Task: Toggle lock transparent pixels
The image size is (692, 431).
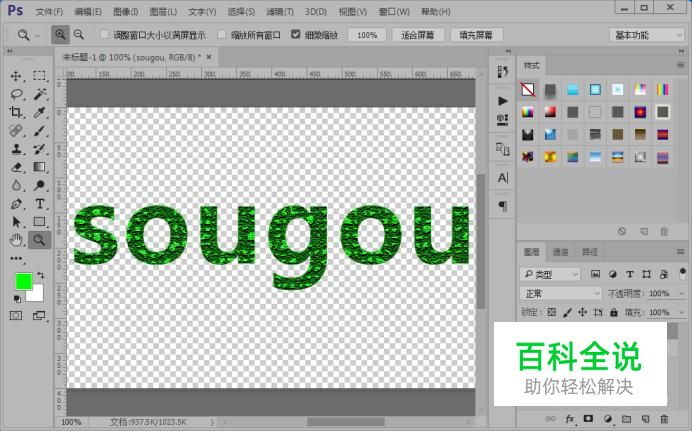Action: 552,312
